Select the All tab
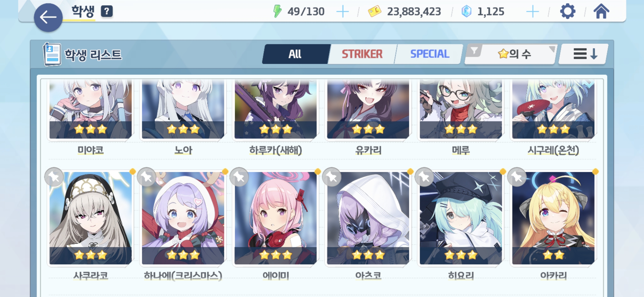Viewport: 644px width, 297px height. tap(295, 54)
